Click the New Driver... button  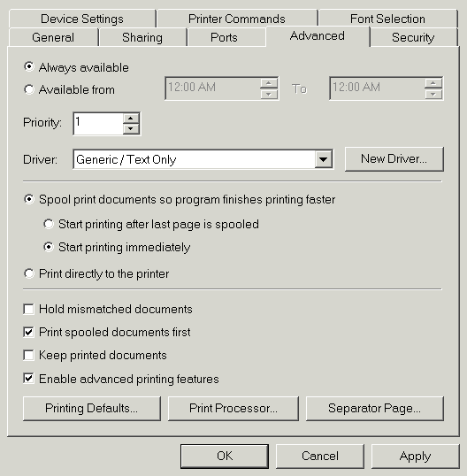coord(394,158)
